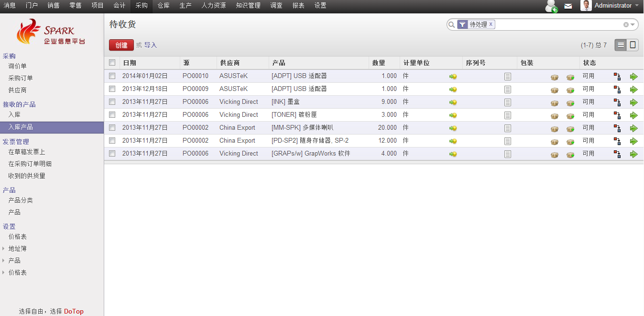This screenshot has width=644, height=316.
Task: Click yellow unit-of-measure icon in MM-SPK row
Action: click(453, 128)
